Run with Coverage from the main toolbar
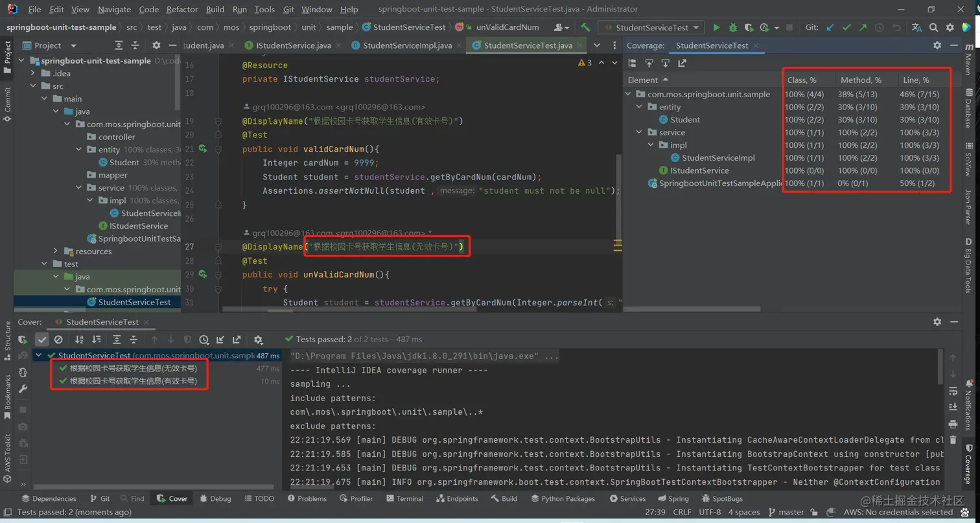Viewport: 980px width, 523px height. click(749, 28)
